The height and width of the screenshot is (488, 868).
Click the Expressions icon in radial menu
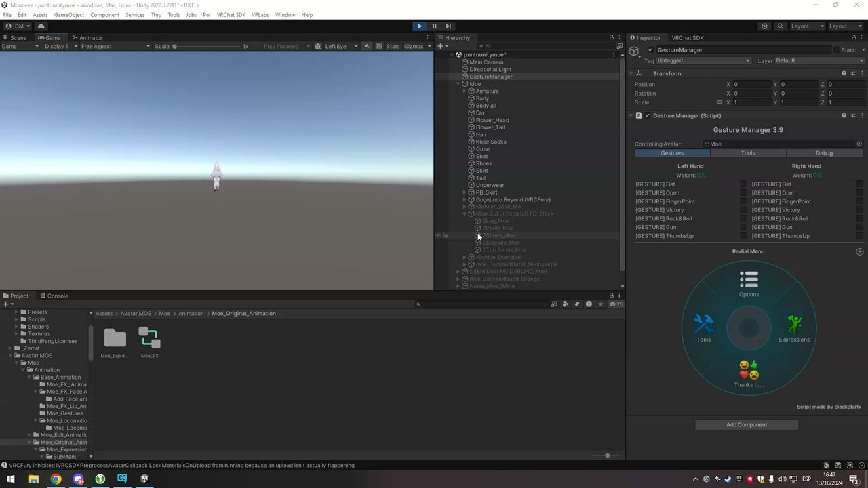click(794, 324)
